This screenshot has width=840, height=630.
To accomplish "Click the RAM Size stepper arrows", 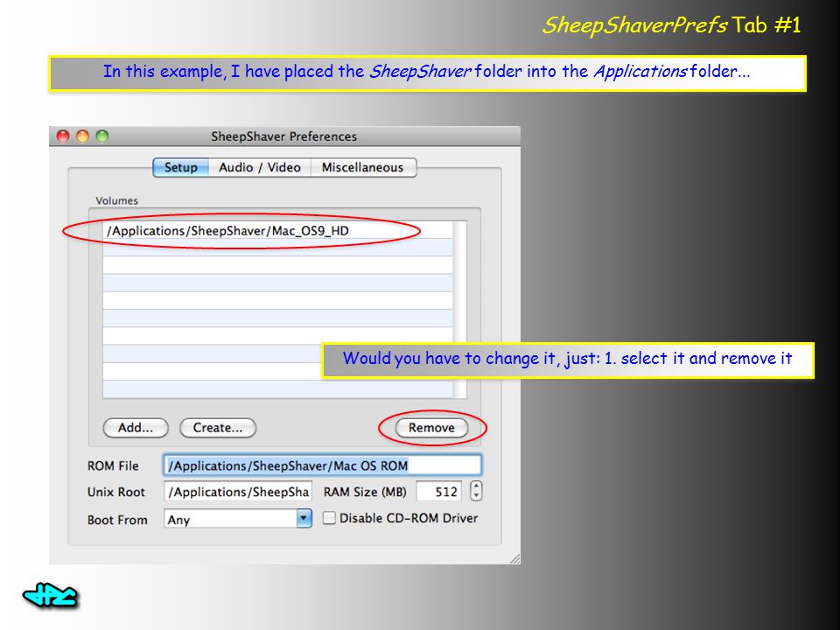I will tap(476, 491).
